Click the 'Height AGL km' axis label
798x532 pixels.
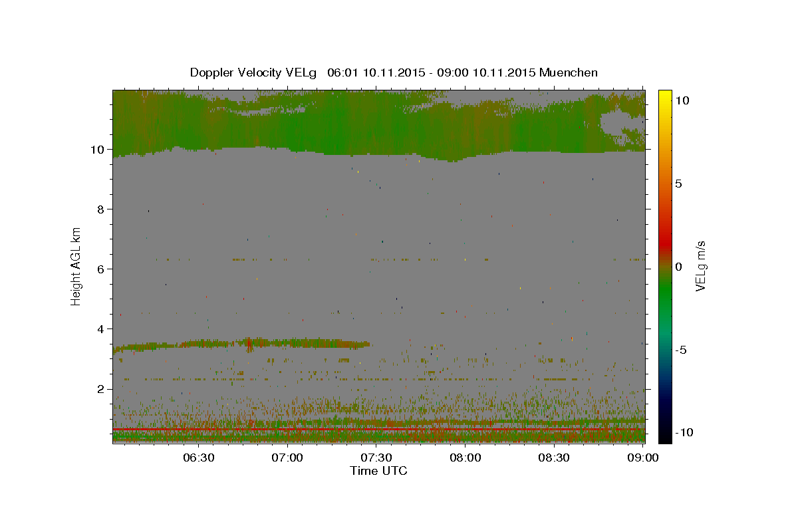point(76,265)
